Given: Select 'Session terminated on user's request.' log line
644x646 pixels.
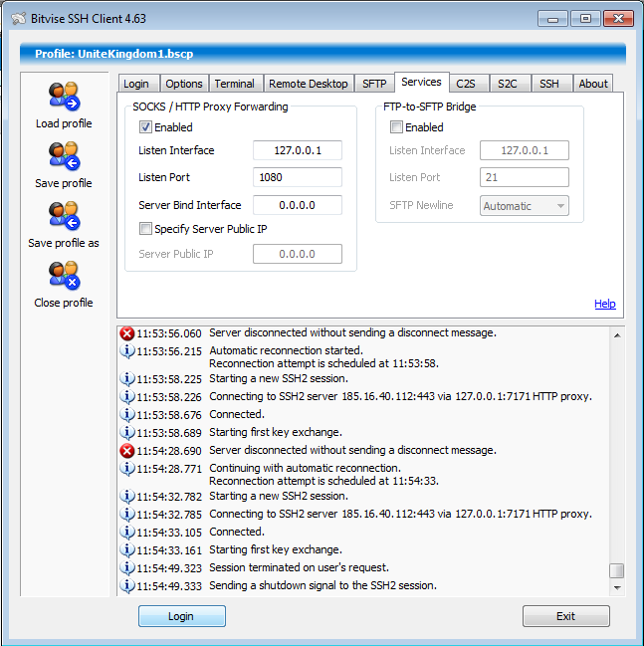Looking at the screenshot, I should [299, 567].
